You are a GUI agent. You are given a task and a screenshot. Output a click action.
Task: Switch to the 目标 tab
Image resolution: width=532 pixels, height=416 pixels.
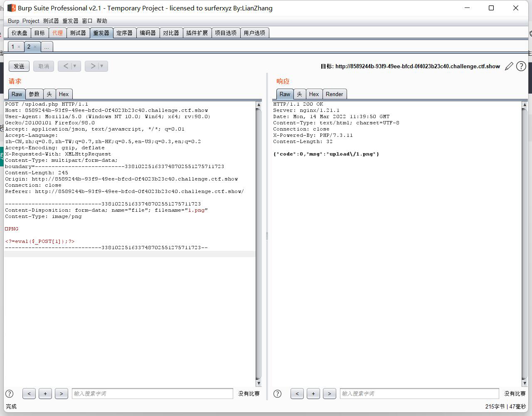pos(39,33)
